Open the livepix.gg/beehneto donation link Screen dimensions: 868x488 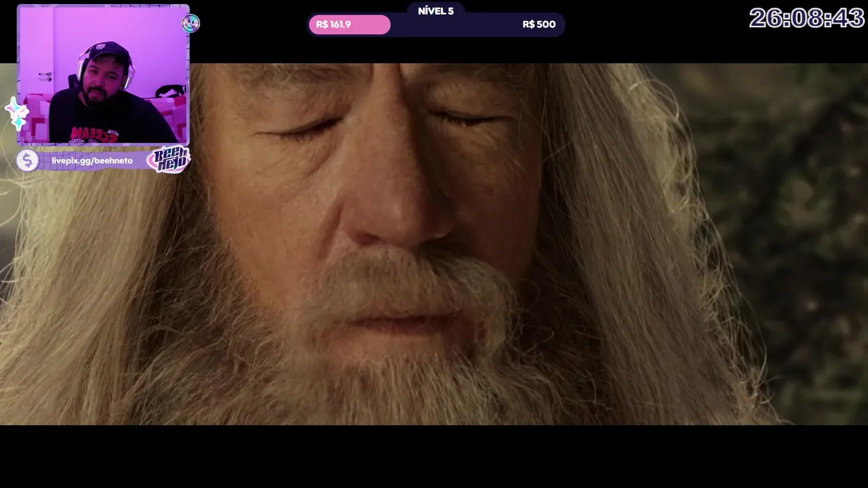tap(92, 161)
